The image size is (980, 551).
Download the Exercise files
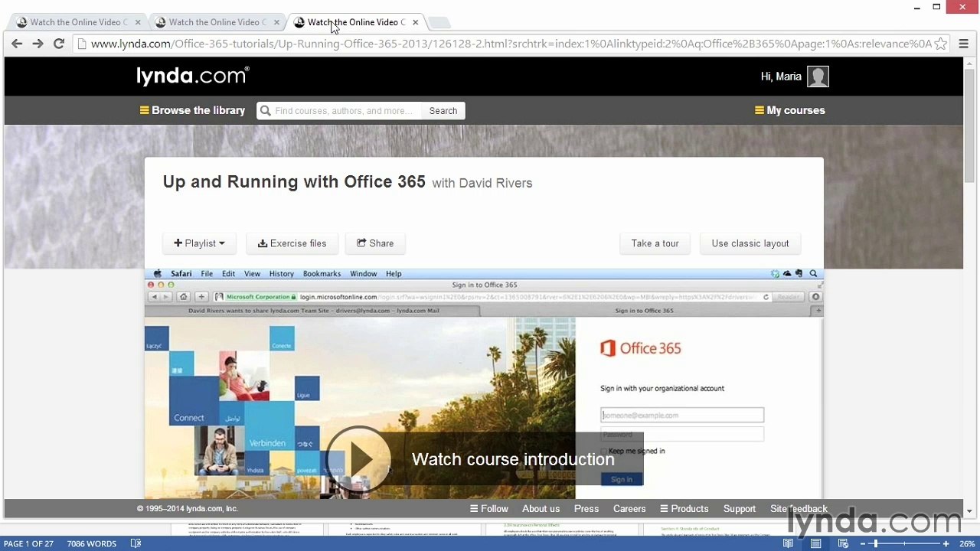292,243
